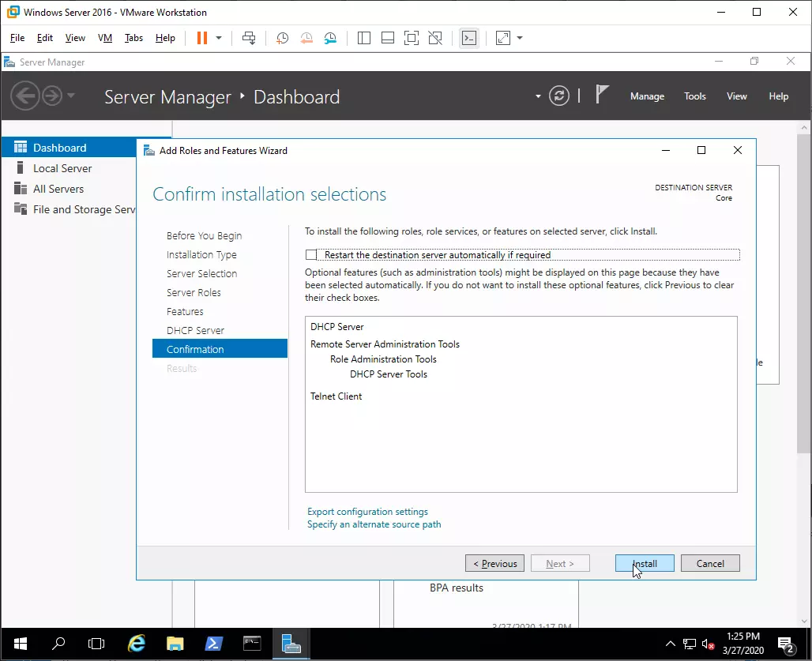Open the Server Manager Help menu
Image resolution: width=812 pixels, height=661 pixels.
point(778,96)
